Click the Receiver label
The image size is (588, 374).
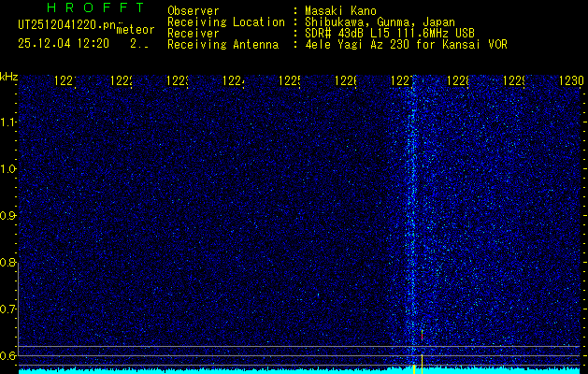tap(194, 34)
